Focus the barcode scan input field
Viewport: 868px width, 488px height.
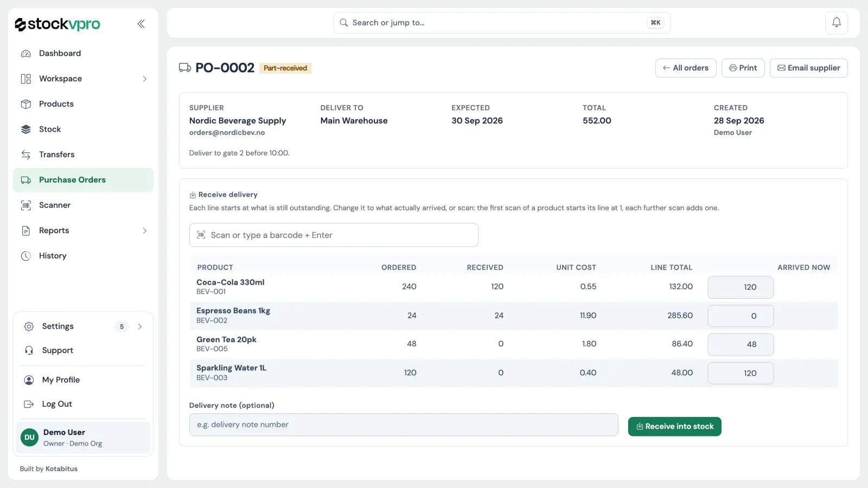click(334, 235)
